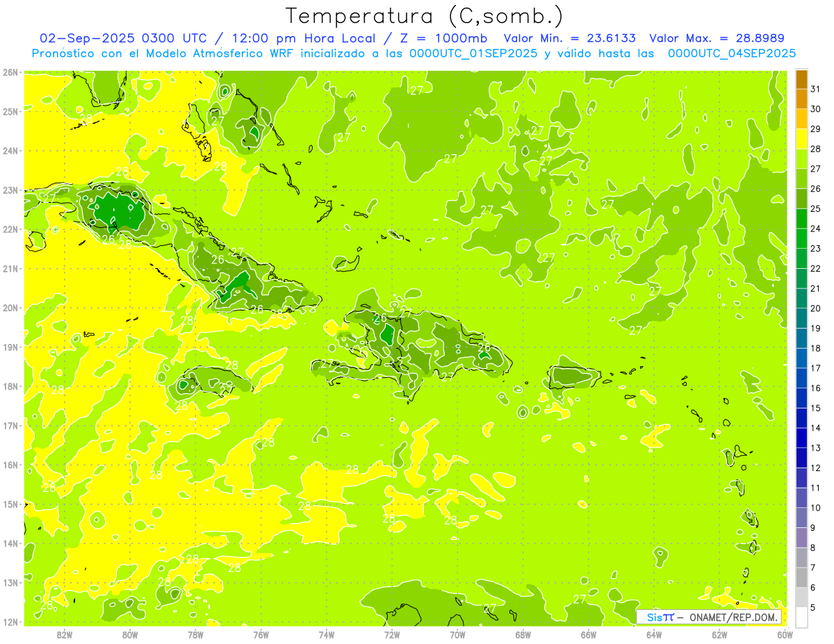This screenshot has width=834, height=644.
Task: Click the 24 value on the color legend
Action: point(816,229)
